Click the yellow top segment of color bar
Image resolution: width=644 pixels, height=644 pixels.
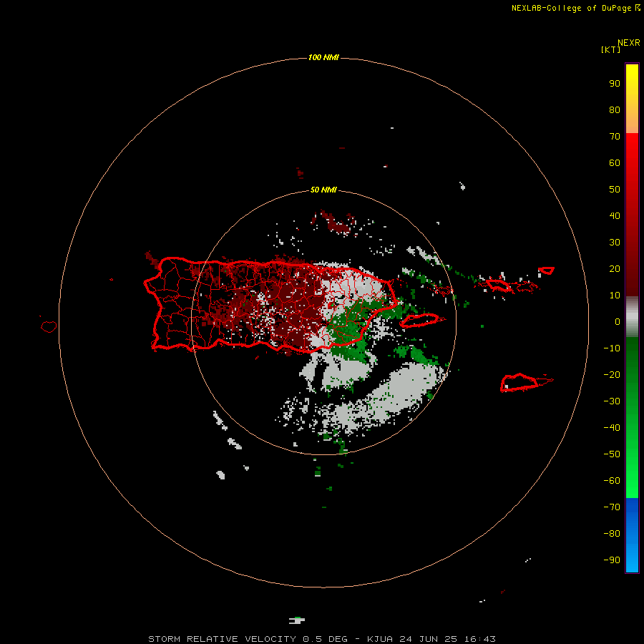[x=632, y=99]
